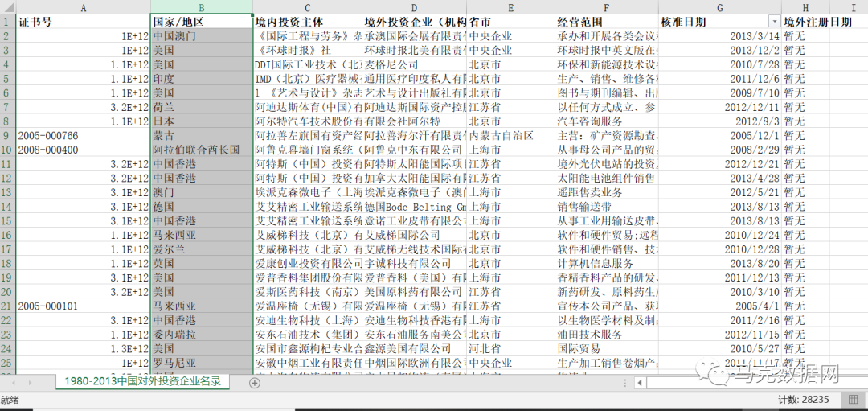Select column E header
Screen dimensions: 868x411
511,7
